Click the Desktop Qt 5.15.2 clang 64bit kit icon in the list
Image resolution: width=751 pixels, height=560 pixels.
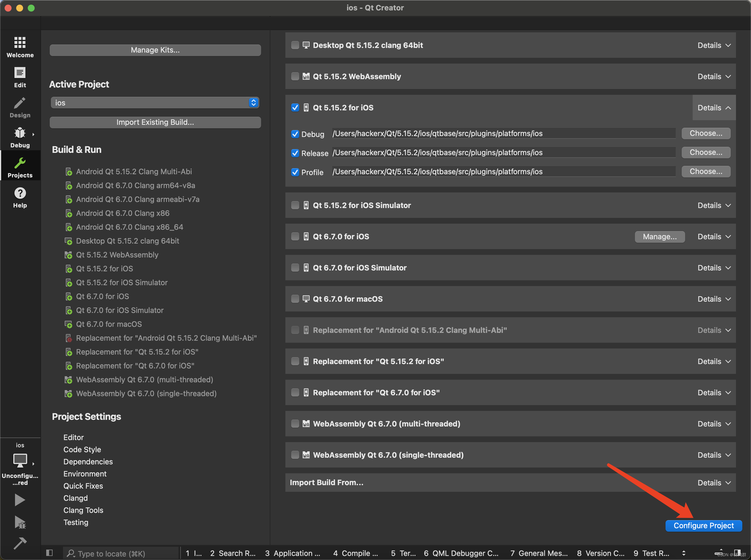click(x=69, y=241)
